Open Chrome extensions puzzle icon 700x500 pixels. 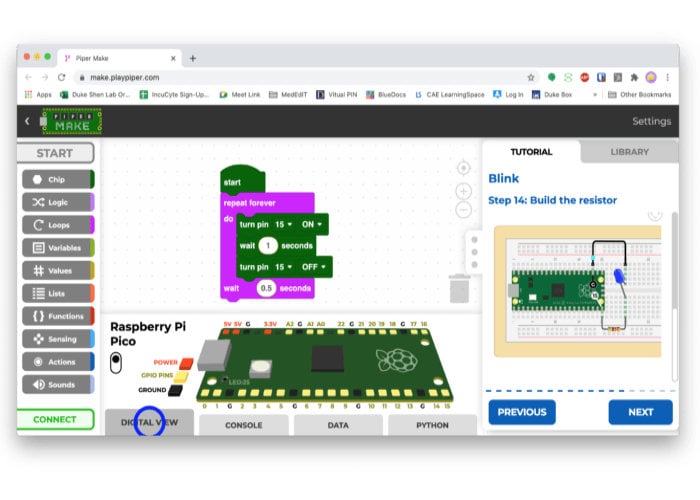(x=634, y=78)
